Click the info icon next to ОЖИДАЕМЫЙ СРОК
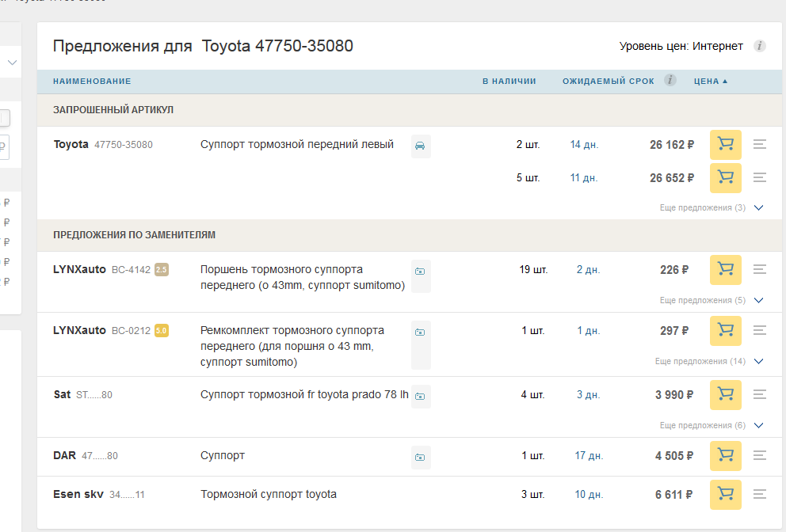Screen dimensions: 786x532 tap(670, 80)
